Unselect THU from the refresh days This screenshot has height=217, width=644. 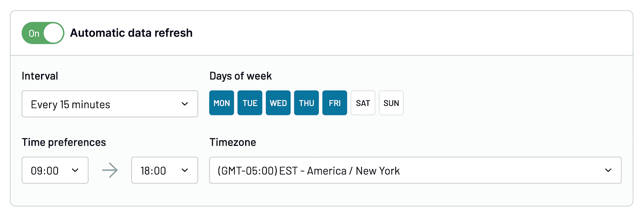[306, 103]
